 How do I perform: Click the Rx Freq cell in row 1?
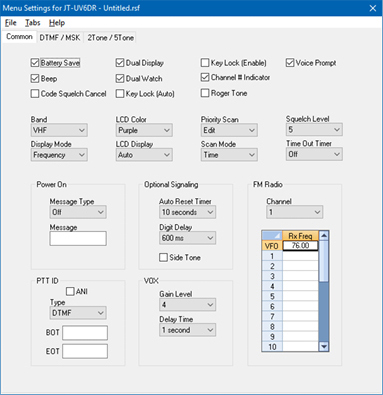300,256
